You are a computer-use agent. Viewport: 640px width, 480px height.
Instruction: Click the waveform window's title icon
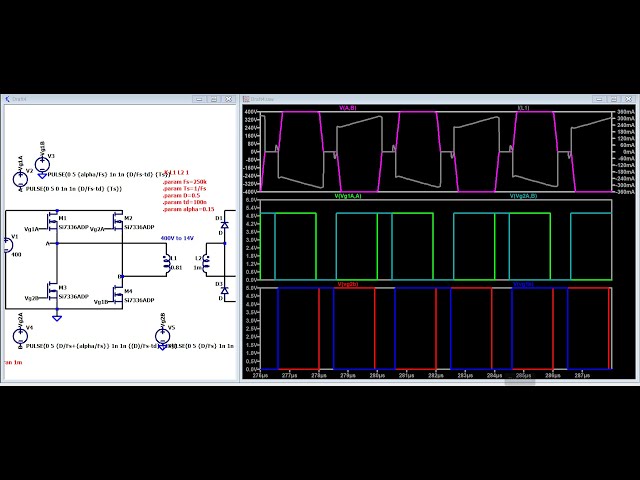pos(246,99)
